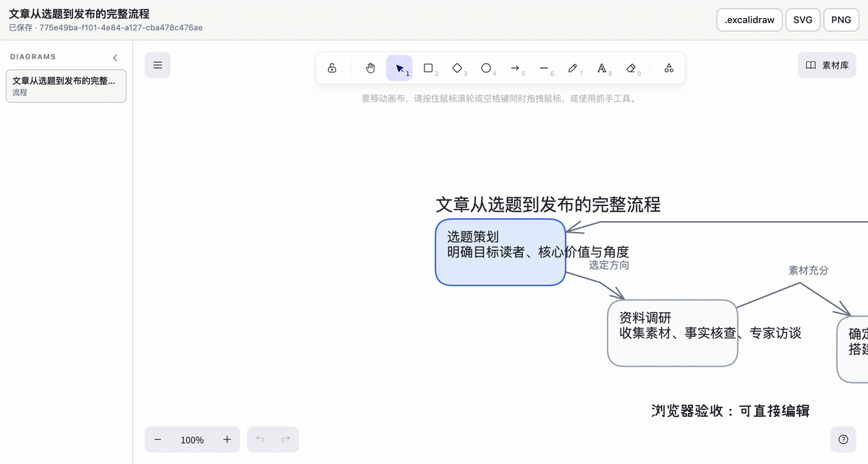868x464 pixels.
Task: Click the 选定方向 arrow label
Action: [x=609, y=265]
